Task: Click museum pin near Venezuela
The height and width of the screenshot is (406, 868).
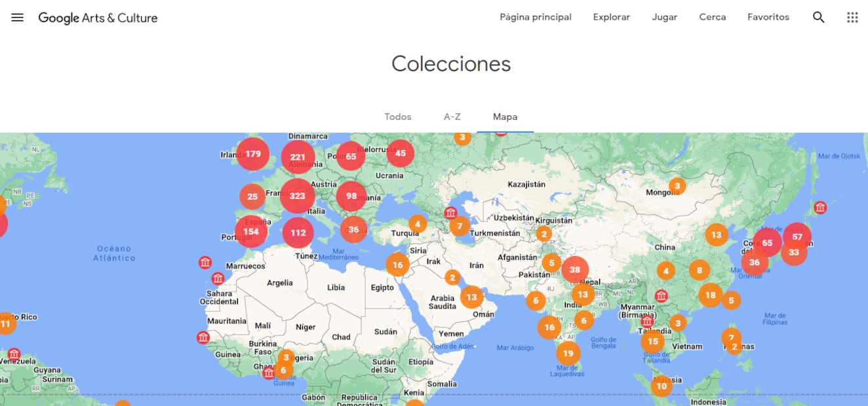Action: tap(14, 354)
